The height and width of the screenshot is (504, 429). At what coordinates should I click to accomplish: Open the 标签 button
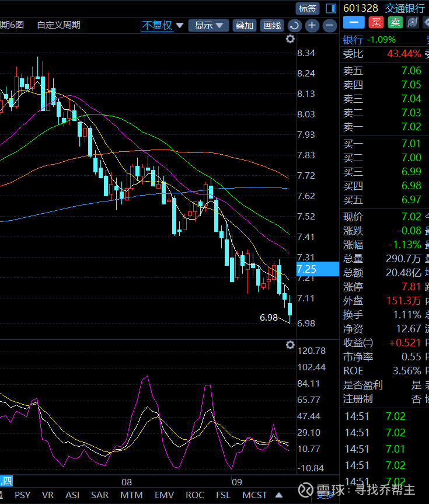(307, 8)
